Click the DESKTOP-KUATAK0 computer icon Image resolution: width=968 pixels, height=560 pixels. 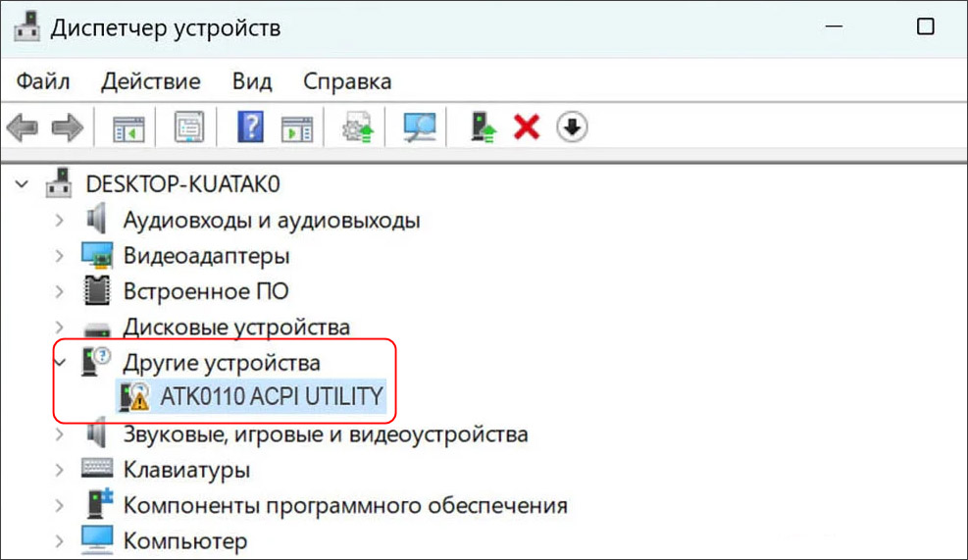point(59,182)
